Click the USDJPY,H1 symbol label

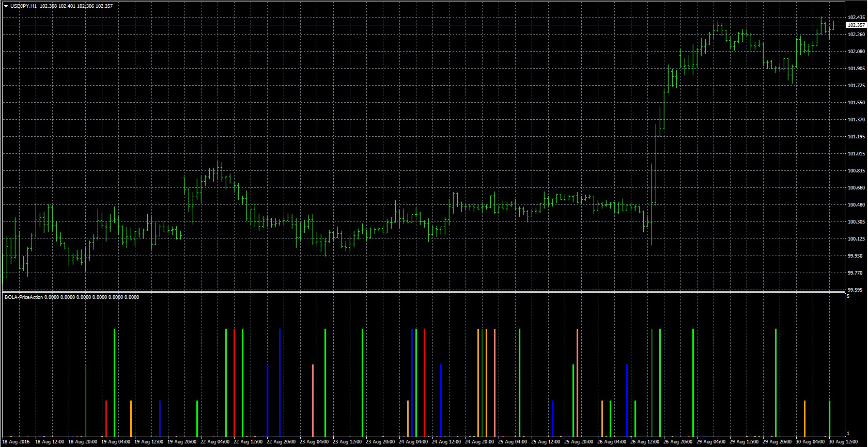pyautogui.click(x=23, y=6)
